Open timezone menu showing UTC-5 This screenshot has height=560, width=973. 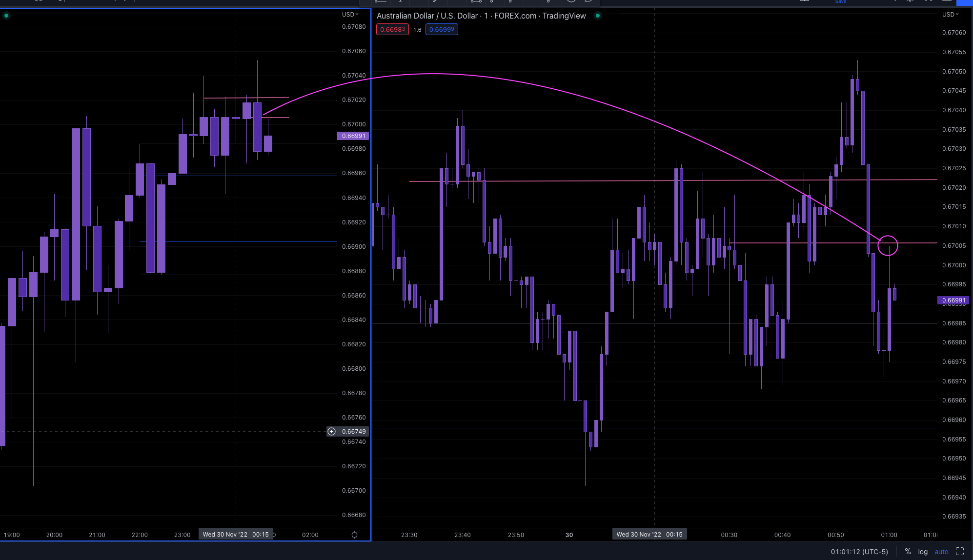[x=859, y=552]
